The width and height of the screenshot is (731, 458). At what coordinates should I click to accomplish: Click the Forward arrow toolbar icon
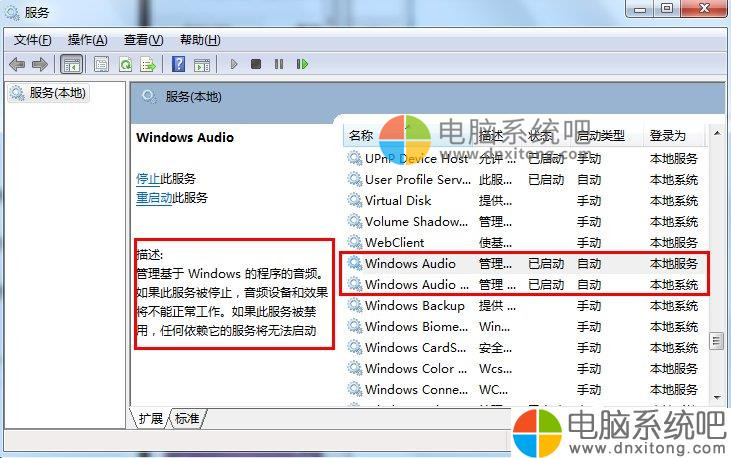pyautogui.click(x=40, y=64)
